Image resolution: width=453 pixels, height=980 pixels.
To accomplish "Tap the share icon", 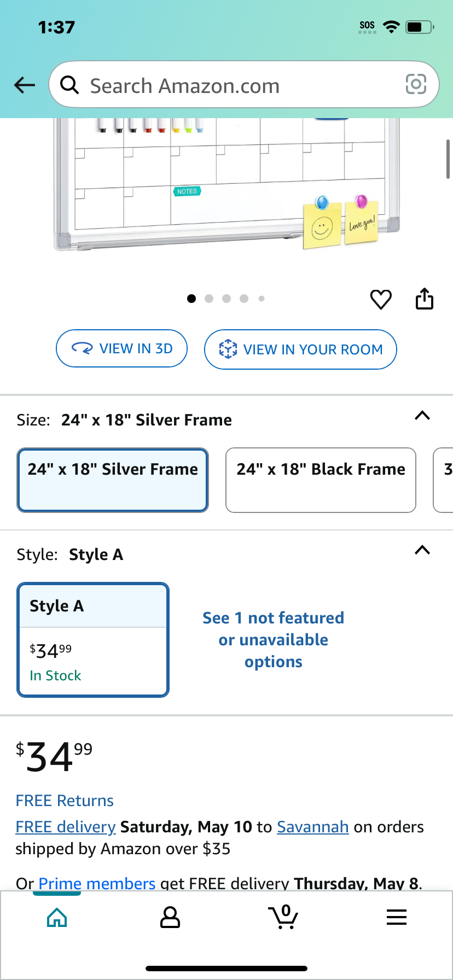I will tap(425, 299).
